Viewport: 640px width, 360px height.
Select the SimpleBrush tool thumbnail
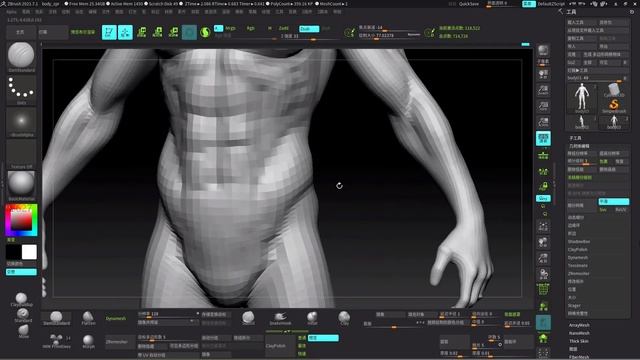coord(614,106)
